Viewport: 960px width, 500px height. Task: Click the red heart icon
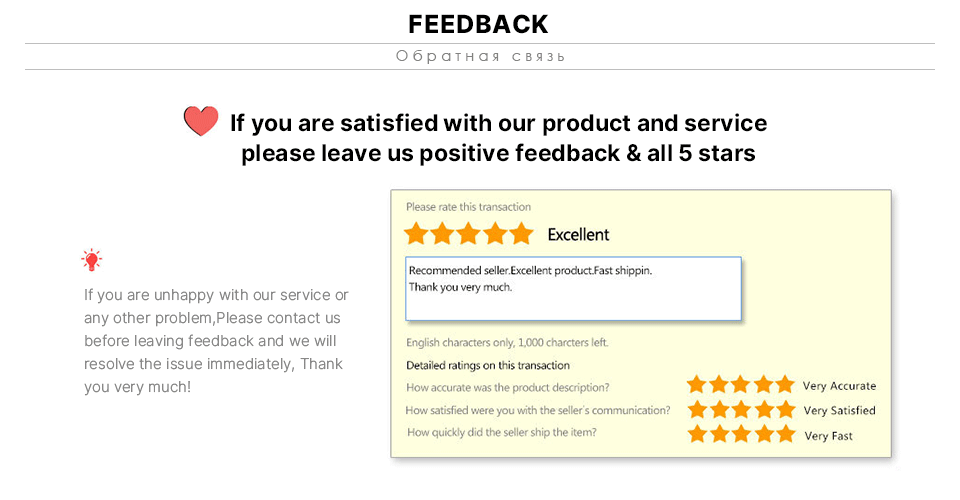pos(201,121)
